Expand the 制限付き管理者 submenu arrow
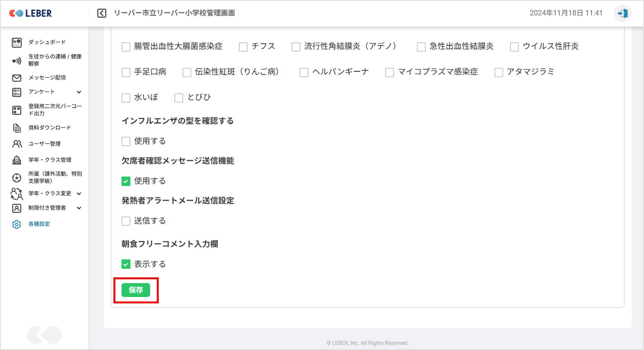The image size is (644, 350). [79, 208]
